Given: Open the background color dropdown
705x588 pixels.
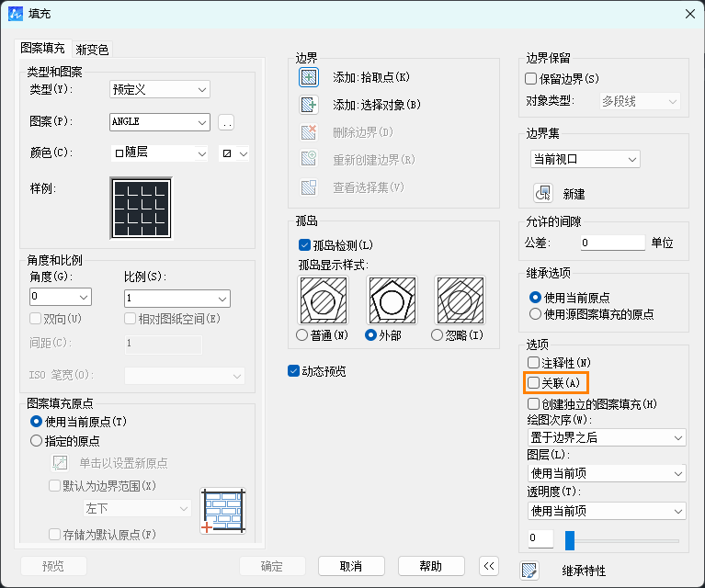Looking at the screenshot, I should coord(234,153).
